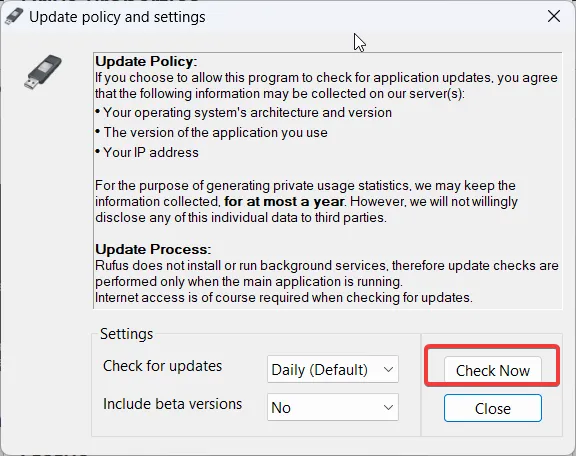Viewport: 576px width, 456px height.
Task: Open the Daily (Default) update frequency dropdown
Action: tap(333, 369)
